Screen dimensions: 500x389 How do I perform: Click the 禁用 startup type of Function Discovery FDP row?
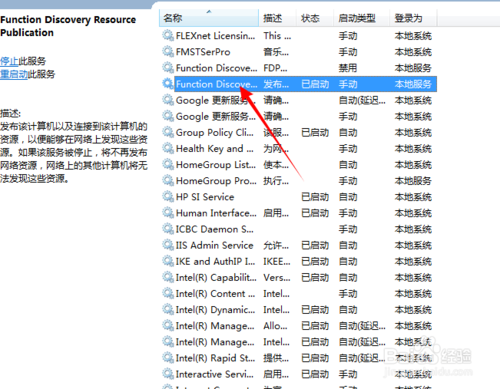(x=348, y=68)
